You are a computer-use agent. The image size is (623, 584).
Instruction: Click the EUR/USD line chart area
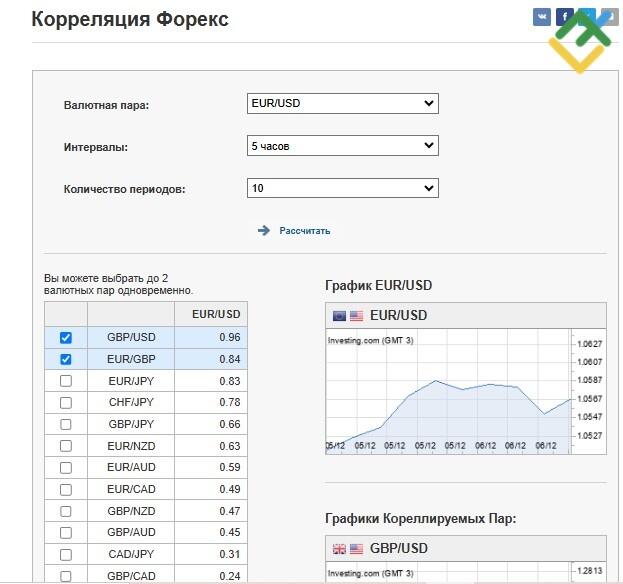click(x=448, y=391)
